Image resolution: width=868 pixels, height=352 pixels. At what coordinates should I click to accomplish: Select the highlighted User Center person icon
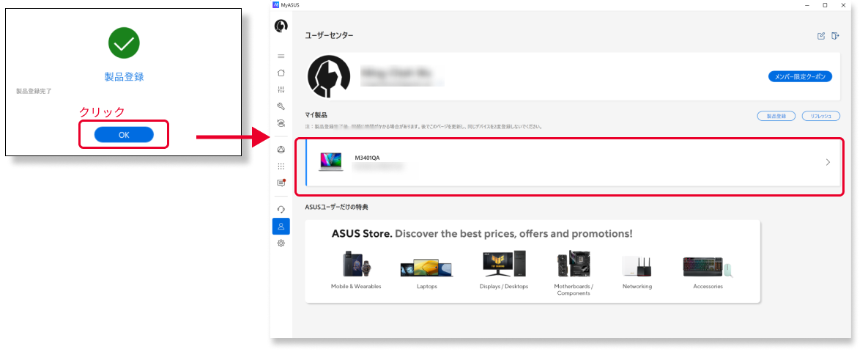281,226
